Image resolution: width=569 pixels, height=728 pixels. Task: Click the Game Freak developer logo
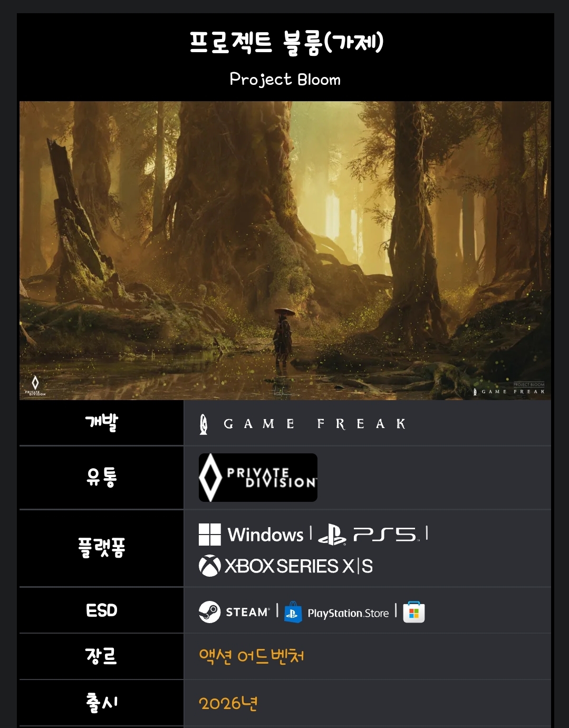pyautogui.click(x=302, y=424)
